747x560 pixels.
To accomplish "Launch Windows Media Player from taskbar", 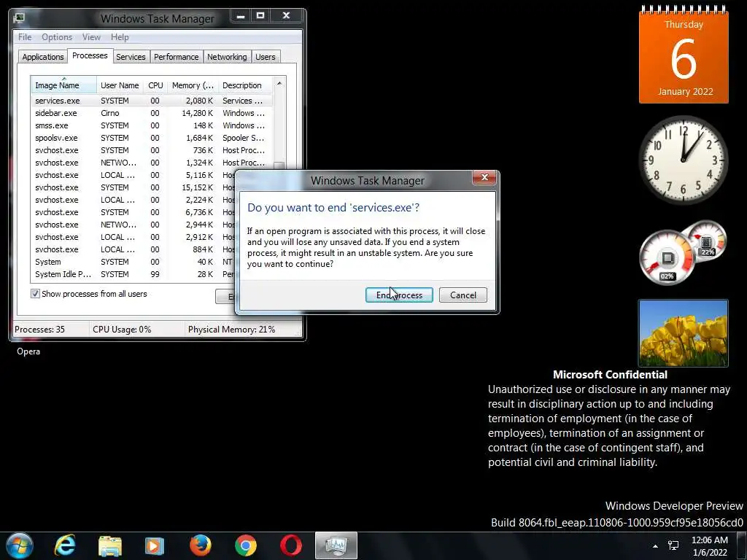I will coord(155,545).
